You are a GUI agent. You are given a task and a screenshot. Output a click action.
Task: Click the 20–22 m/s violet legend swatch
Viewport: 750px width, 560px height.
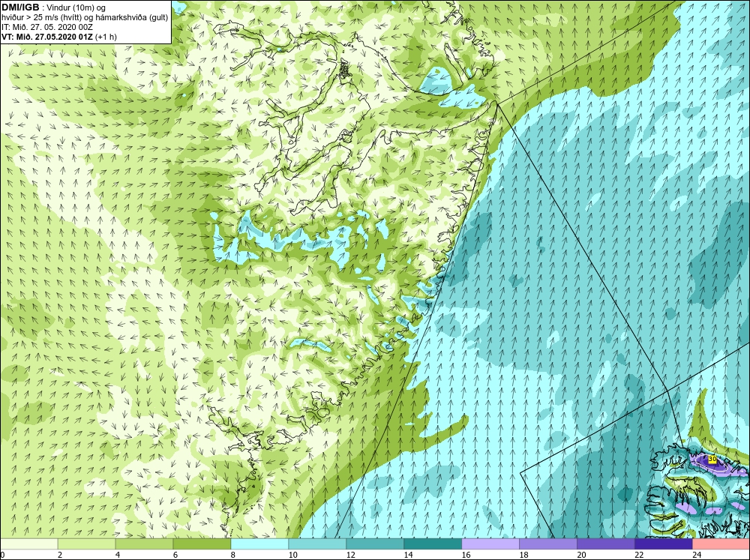[605, 544]
